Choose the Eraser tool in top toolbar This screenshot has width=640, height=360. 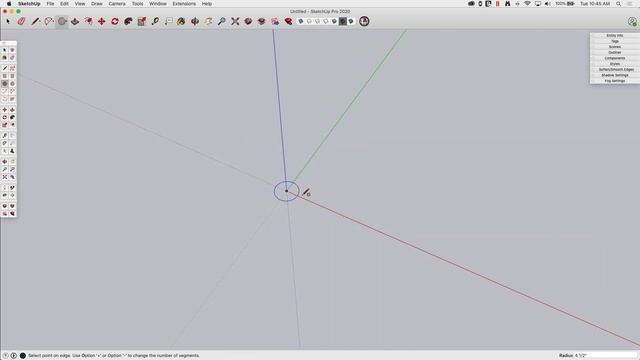point(22,21)
